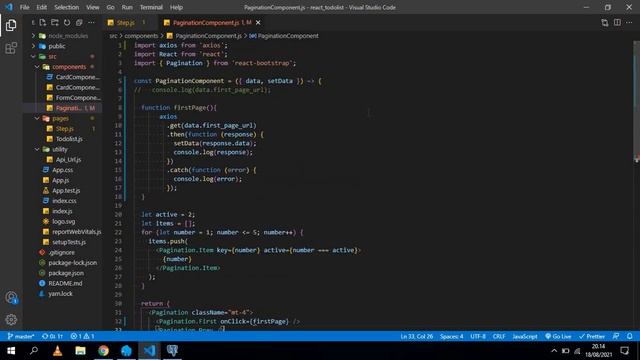Open the View menu
Image resolution: width=640 pixels, height=360 pixels.
click(x=93, y=7)
